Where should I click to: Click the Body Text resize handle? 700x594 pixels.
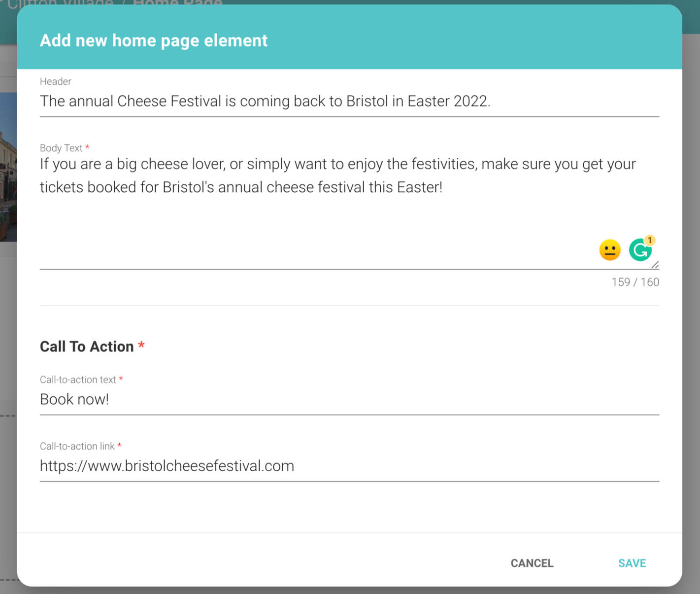[x=655, y=265]
